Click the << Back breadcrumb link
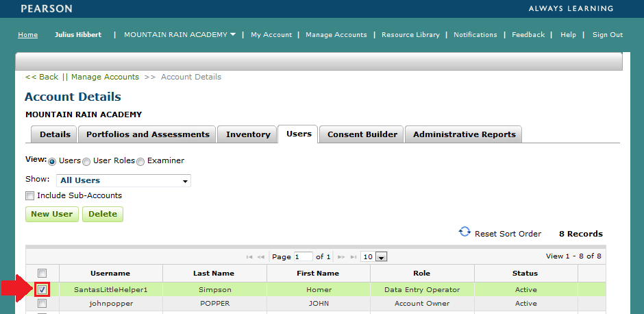 (42, 77)
